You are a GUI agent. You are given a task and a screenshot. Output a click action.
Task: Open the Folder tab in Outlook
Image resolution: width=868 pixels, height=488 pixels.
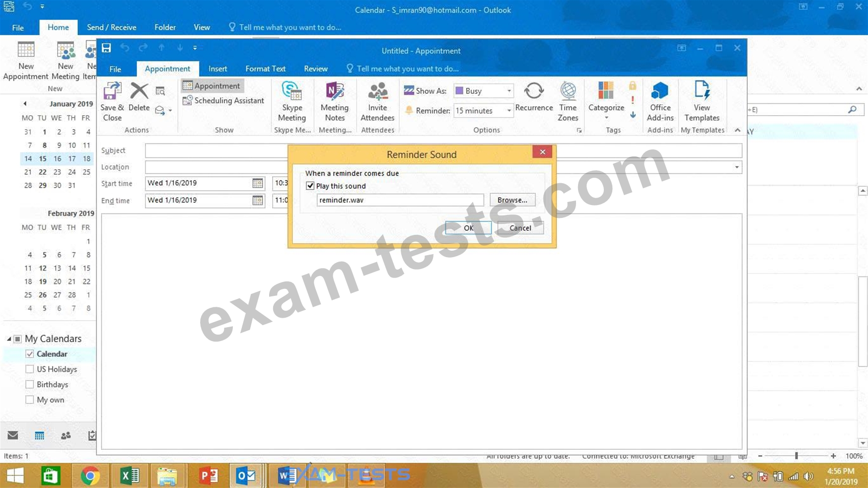pos(165,27)
